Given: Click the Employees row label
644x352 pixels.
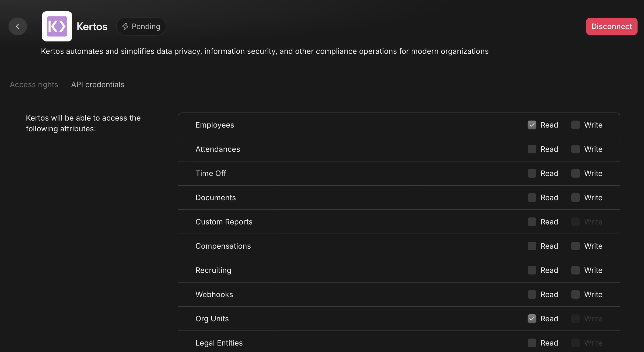Looking at the screenshot, I should (x=215, y=125).
